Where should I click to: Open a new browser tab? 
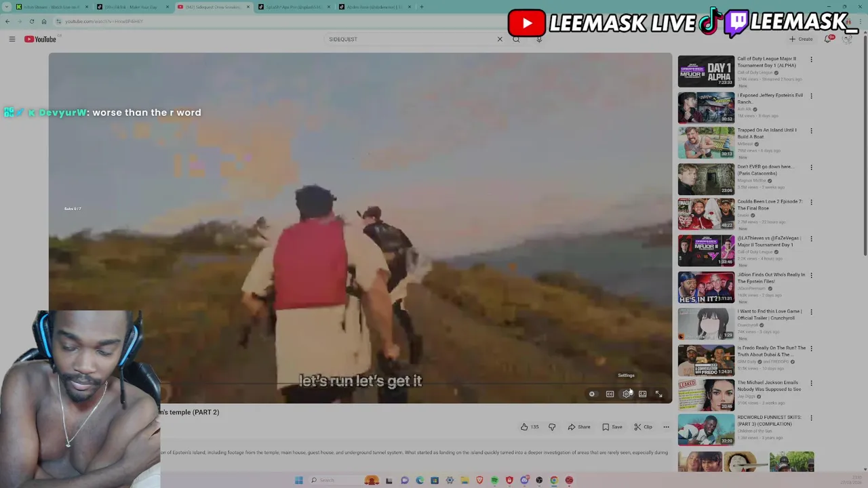point(422,7)
